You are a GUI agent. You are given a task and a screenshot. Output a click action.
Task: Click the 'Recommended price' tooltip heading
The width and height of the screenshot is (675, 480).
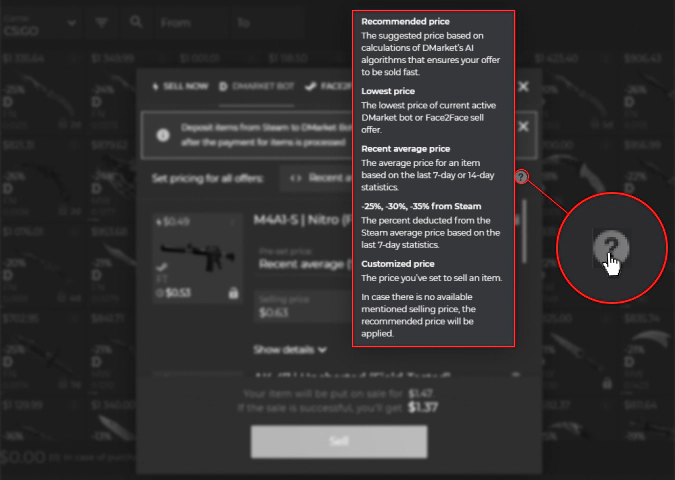point(405,22)
